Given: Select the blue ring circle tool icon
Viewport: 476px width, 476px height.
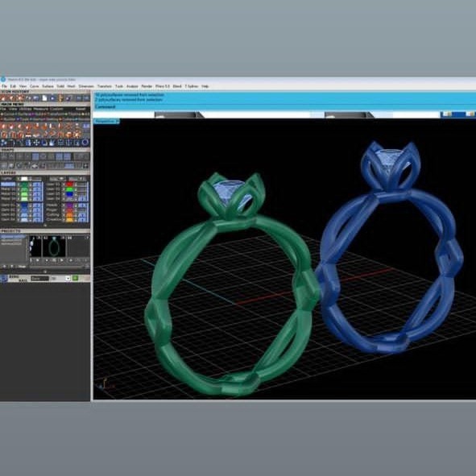Looking at the screenshot, I should (85, 142).
